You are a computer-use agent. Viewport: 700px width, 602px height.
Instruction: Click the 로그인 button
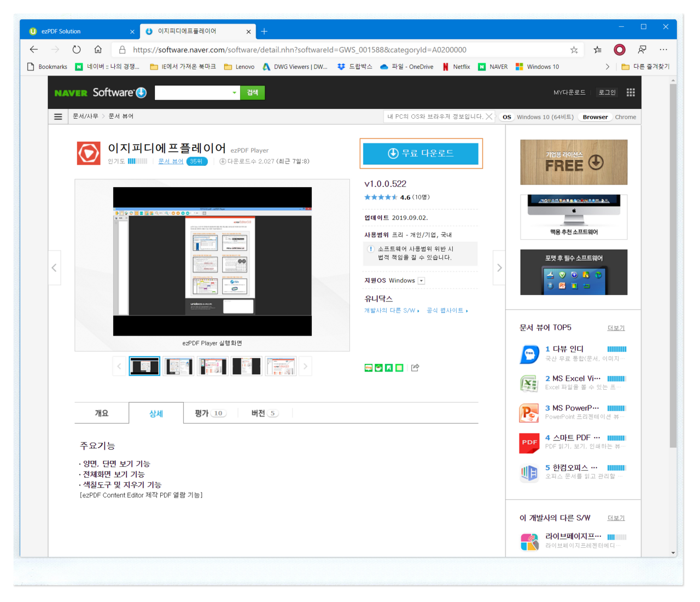click(x=607, y=92)
